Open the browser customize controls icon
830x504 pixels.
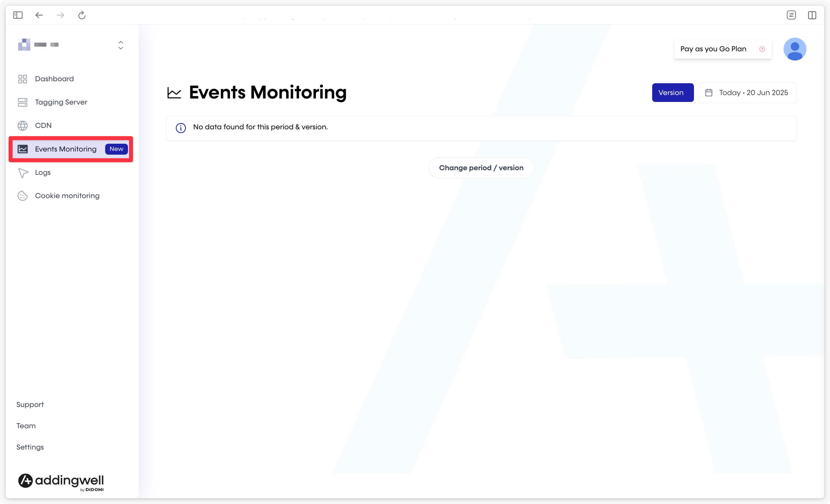coord(791,15)
